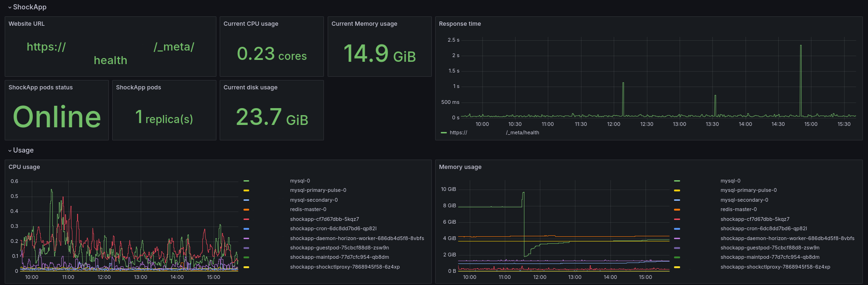Click purple shockapp-daemon-horizon-worker swatch in Memory usage legend
The width and height of the screenshot is (868, 285).
pos(677,239)
